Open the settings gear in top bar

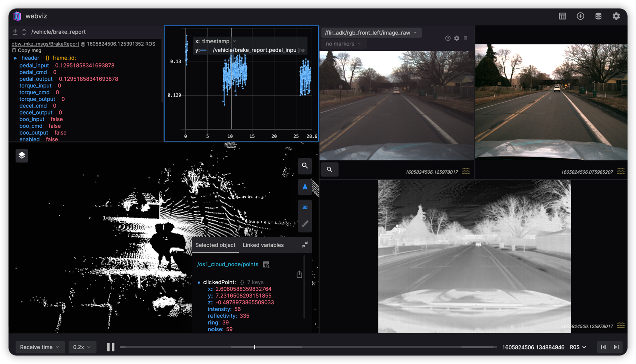coord(616,16)
